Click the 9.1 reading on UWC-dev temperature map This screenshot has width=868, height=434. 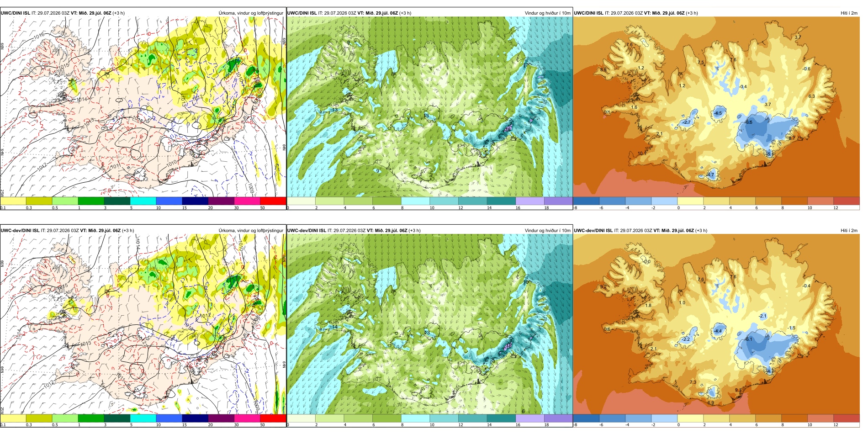pos(738,390)
